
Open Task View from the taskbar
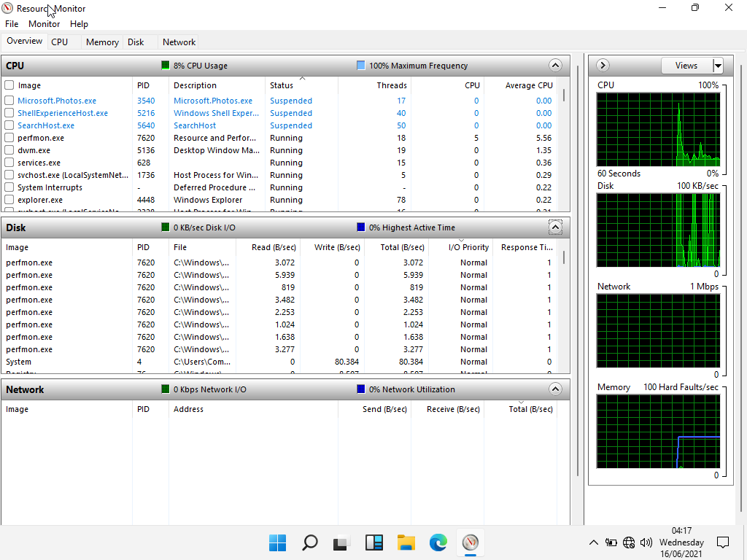(341, 542)
